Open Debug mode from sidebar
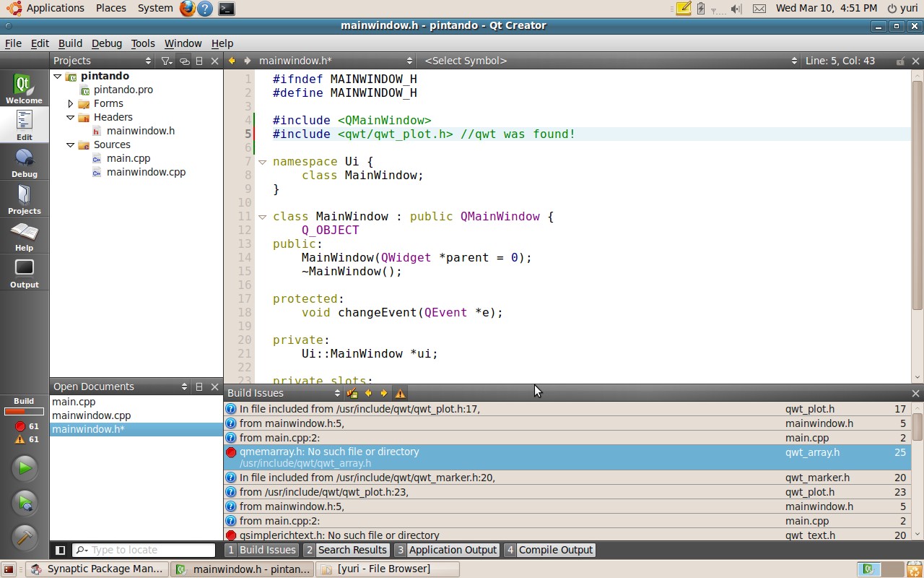 click(24, 163)
